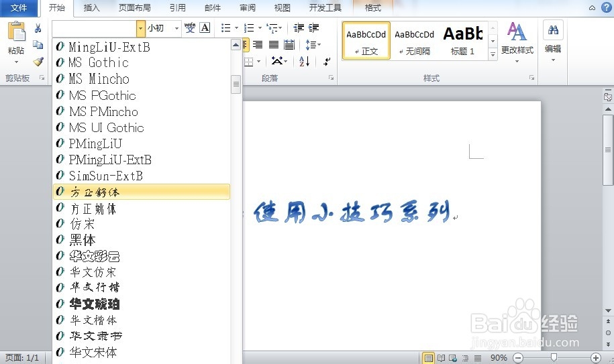The height and width of the screenshot is (364, 614).
Task: Click the font list scrollbar thumb
Action: coord(236,84)
